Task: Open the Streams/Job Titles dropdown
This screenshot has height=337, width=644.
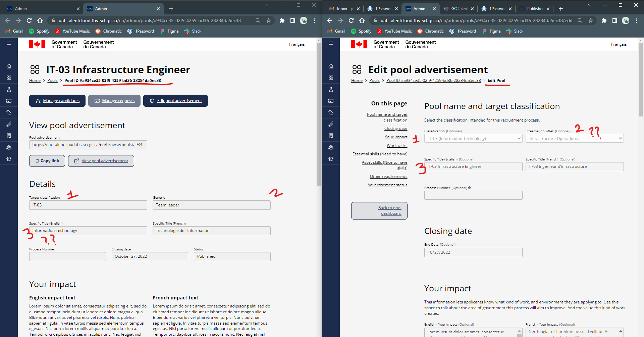Action: (x=574, y=138)
